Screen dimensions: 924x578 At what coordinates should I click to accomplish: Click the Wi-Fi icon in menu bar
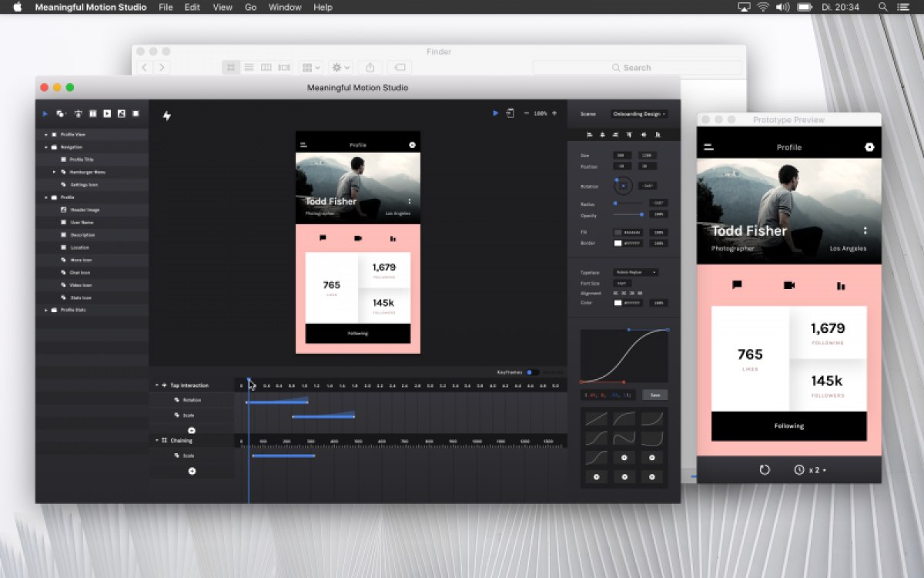763,7
